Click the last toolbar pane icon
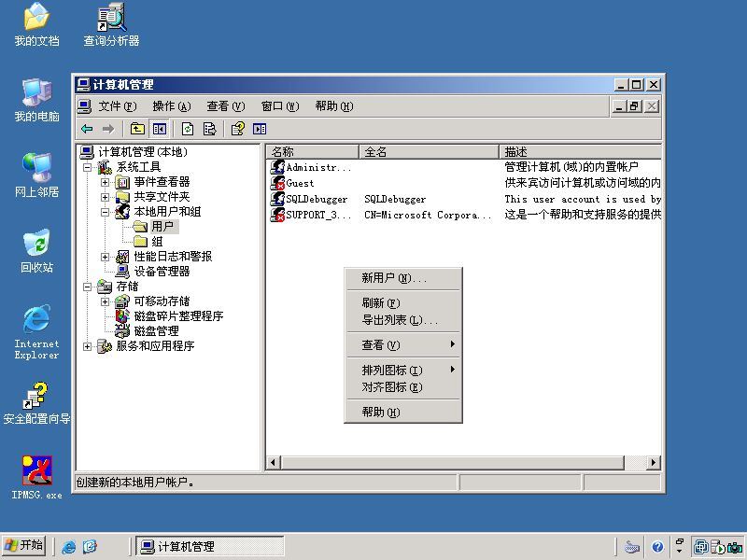Viewport: 747px width, 560px height. tap(260, 129)
